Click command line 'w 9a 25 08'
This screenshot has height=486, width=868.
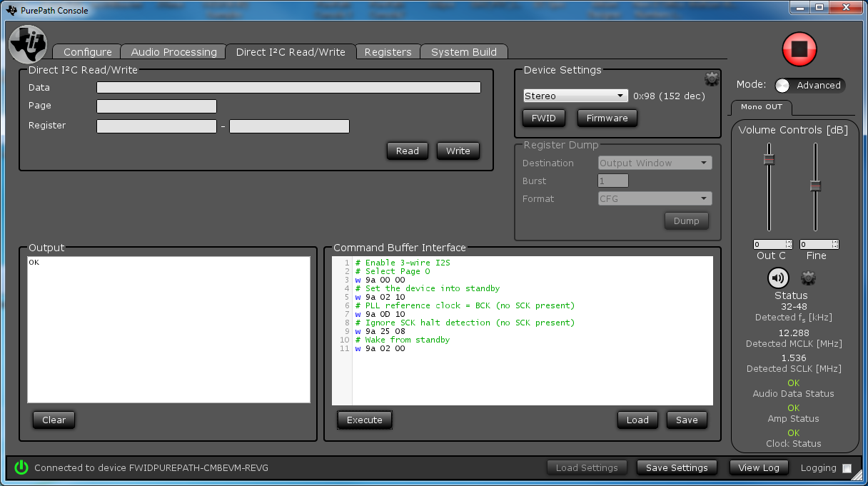point(380,331)
